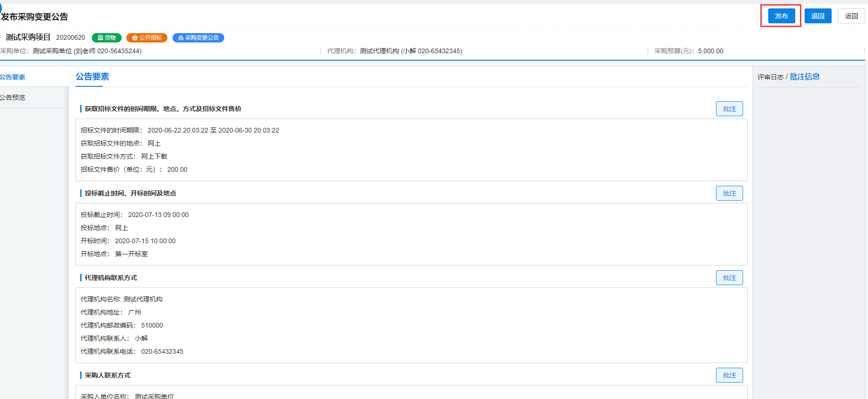Open the 批注信息 tab in right panel

point(804,77)
